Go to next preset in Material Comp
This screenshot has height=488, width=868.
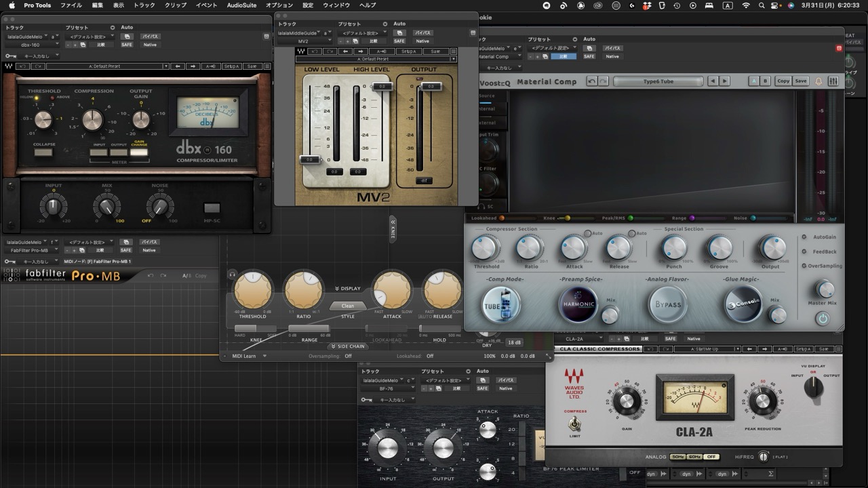(724, 81)
